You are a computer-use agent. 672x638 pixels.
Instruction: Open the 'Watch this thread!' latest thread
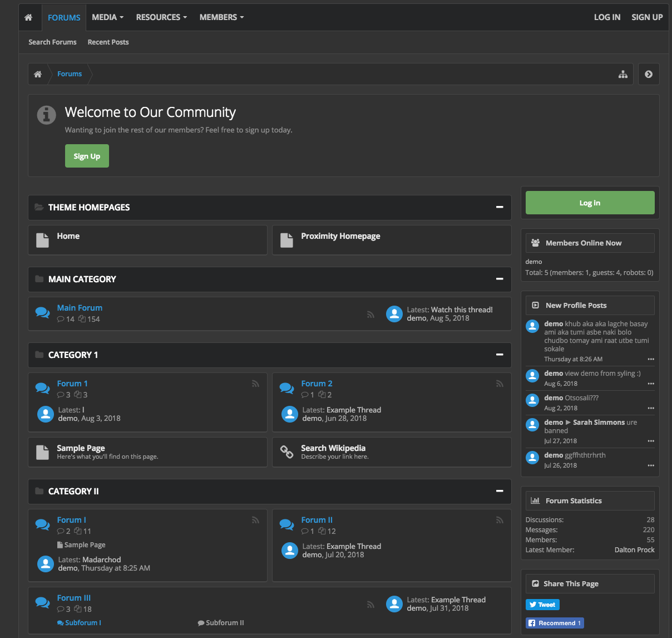[x=462, y=310]
